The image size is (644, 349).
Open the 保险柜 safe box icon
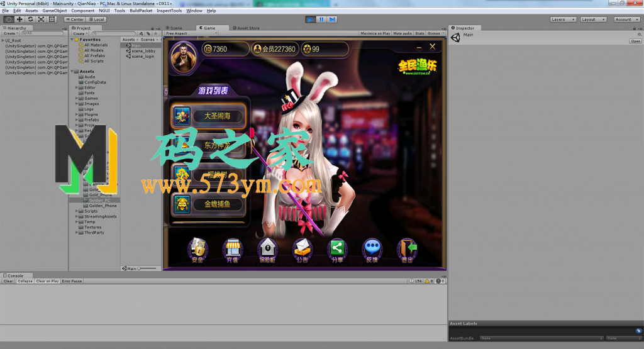point(267,250)
